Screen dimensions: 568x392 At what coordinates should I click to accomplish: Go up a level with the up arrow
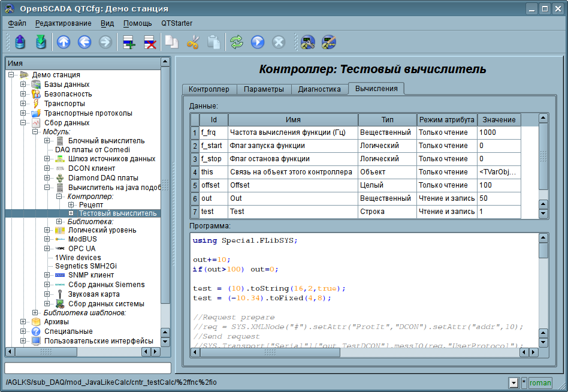click(x=64, y=42)
